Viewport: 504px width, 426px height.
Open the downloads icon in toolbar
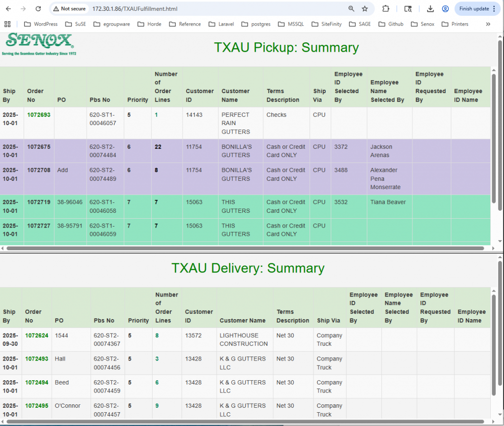431,9
